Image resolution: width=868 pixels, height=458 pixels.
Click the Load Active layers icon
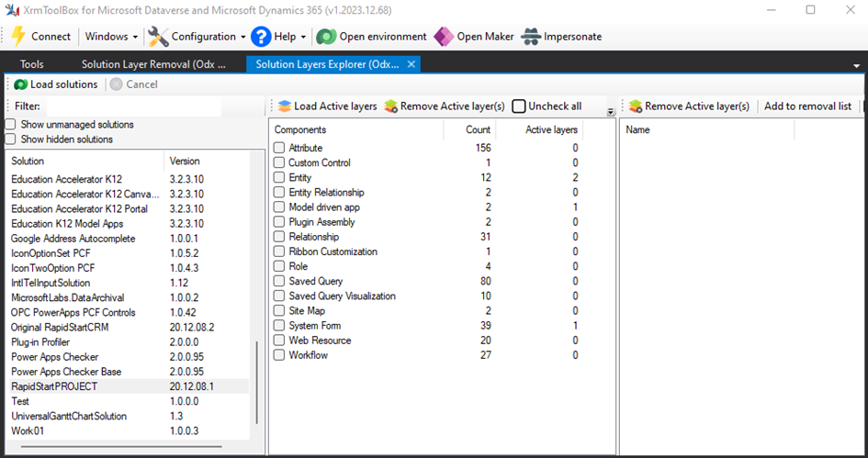285,106
